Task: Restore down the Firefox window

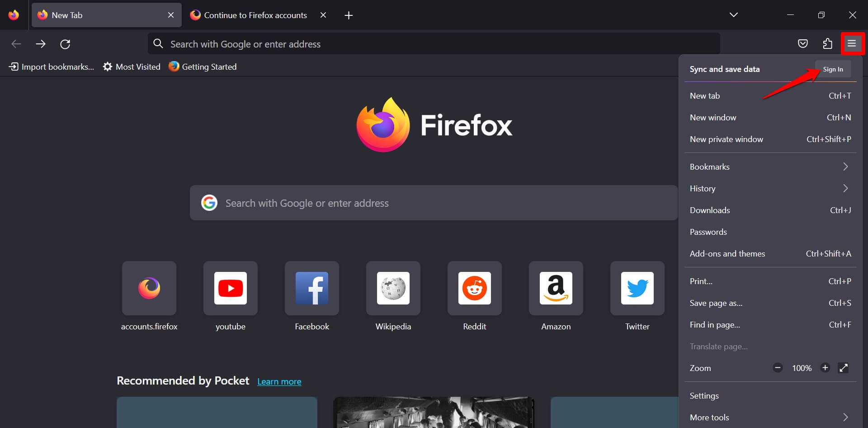Action: (x=821, y=15)
